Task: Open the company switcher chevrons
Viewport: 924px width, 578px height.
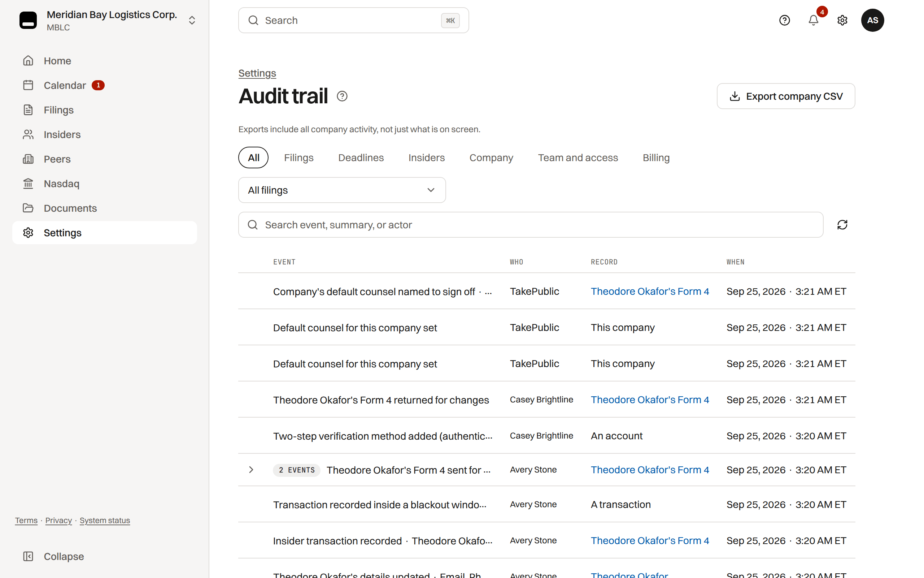Action: pos(192,20)
